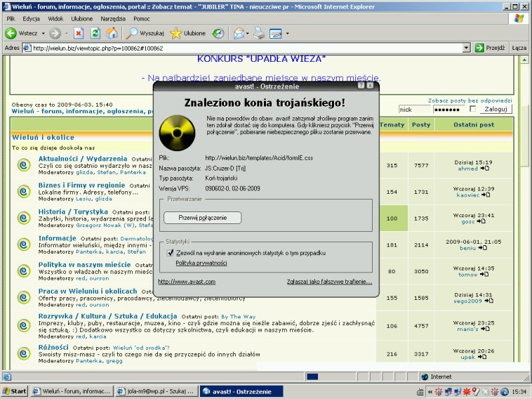532x399 pixels.
Task: Click the Edit page toolbar icon
Action: click(276, 33)
